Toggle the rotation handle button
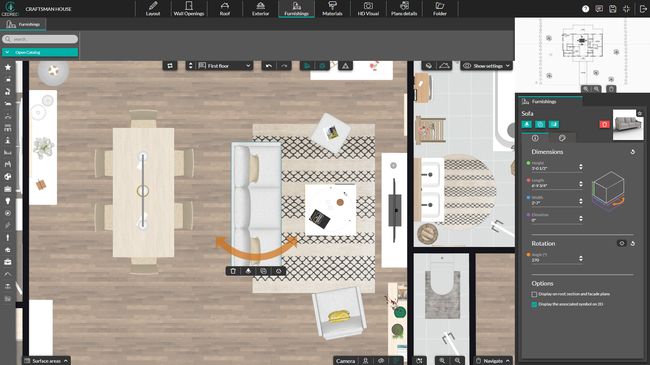Image resolution: width=650 pixels, height=365 pixels. 621,243
